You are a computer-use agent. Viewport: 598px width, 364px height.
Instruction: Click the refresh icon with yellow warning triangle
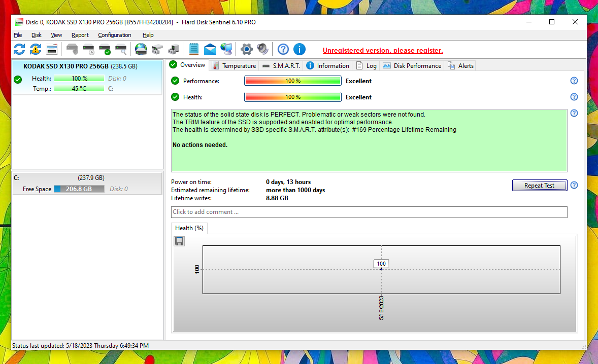36,49
